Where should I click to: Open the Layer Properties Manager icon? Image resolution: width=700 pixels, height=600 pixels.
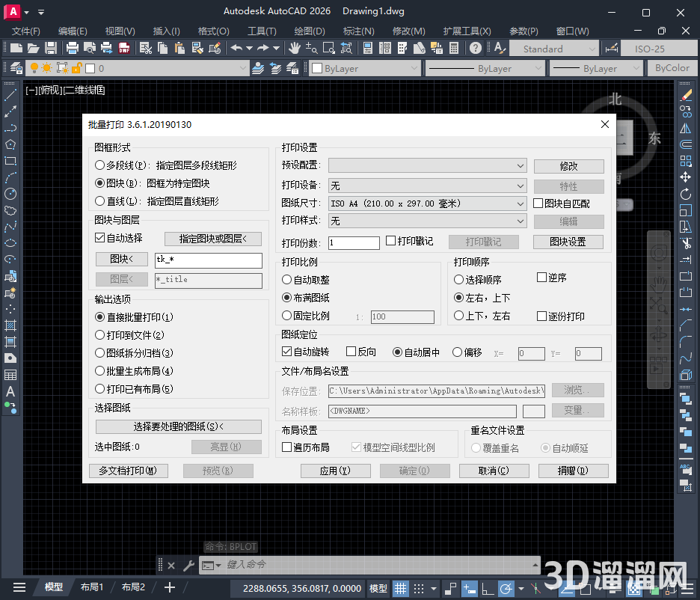16,68
